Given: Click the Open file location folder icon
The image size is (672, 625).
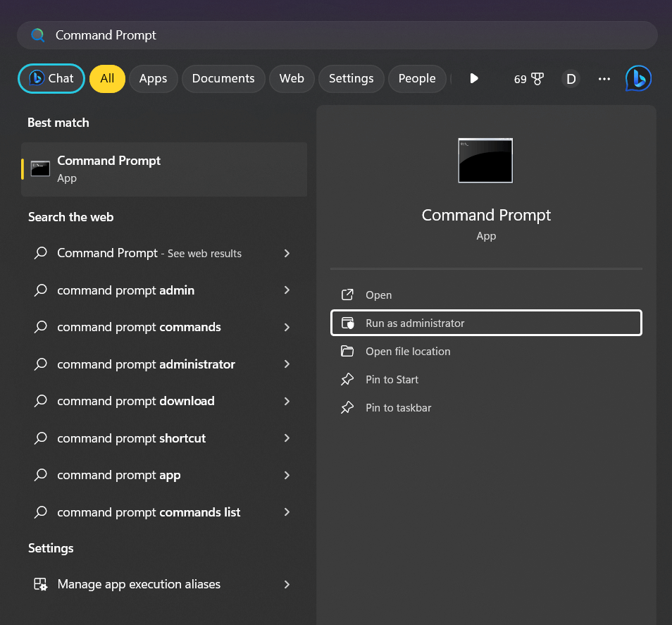Looking at the screenshot, I should (x=347, y=352).
